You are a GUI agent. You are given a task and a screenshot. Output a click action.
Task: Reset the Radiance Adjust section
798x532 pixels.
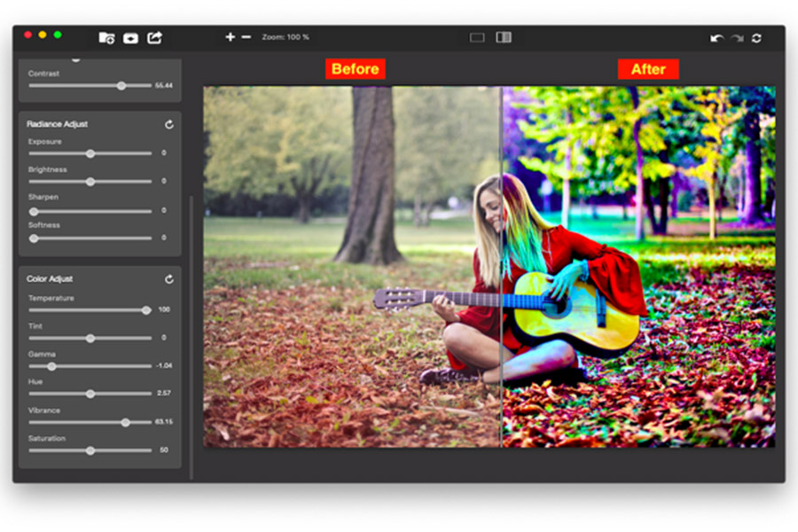(168, 124)
